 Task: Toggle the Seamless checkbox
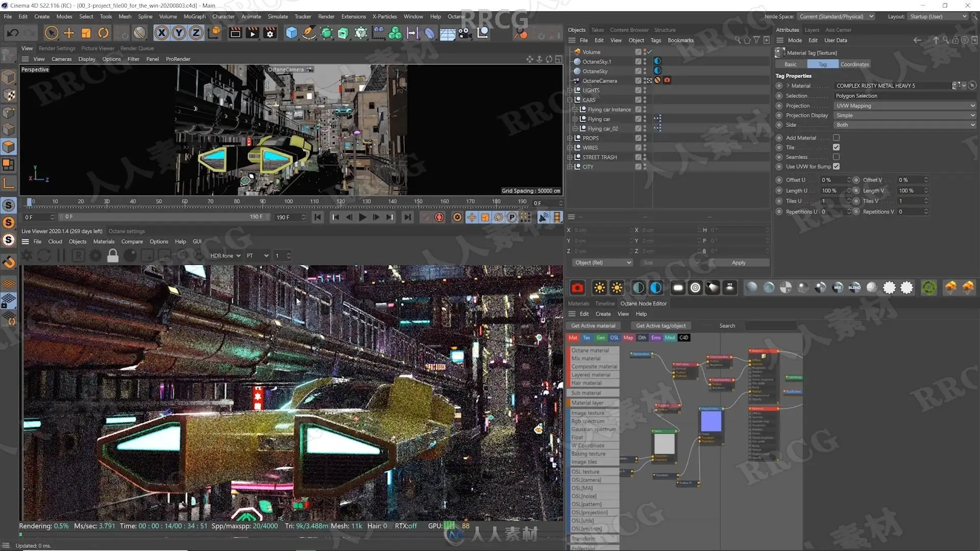tap(836, 157)
